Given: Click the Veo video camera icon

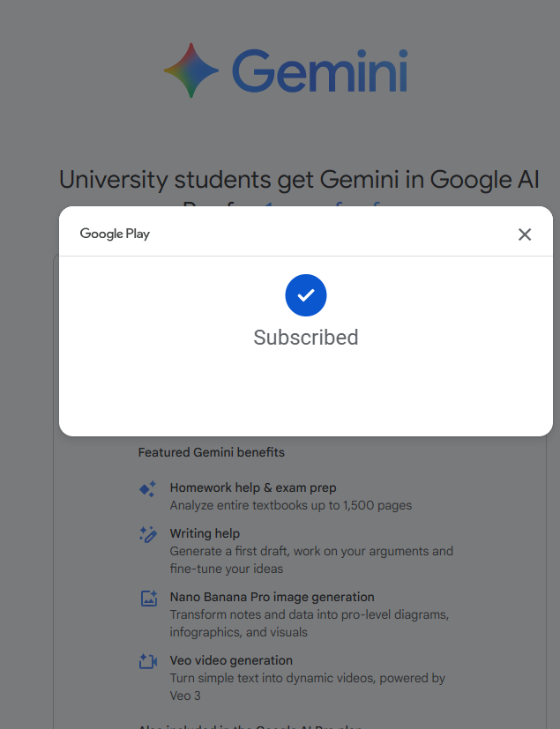Looking at the screenshot, I should pos(148,661).
